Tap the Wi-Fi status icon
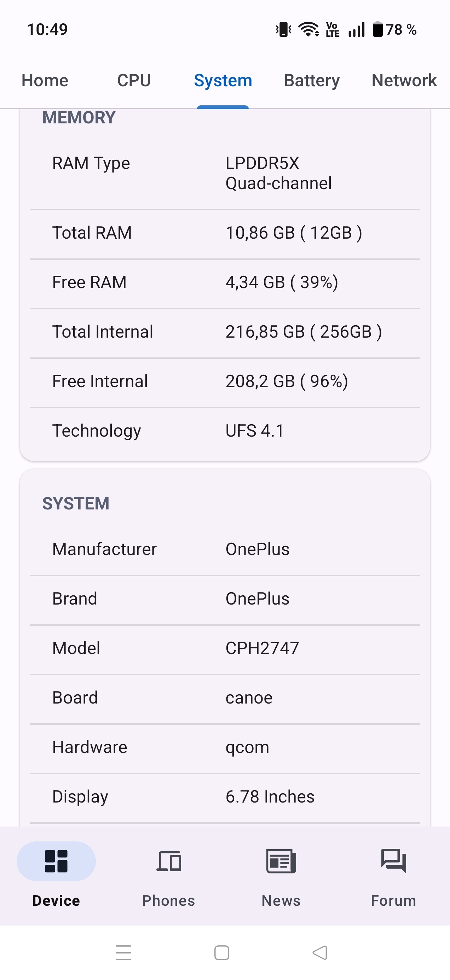Image resolution: width=450 pixels, height=980 pixels. [308, 29]
